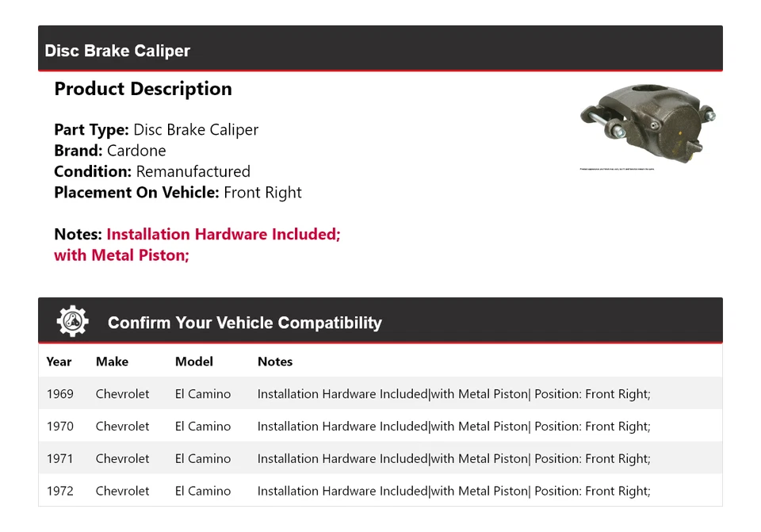Click Placement On Vehicle: Front Right text
Viewport: 761px width, 532px height.
click(x=178, y=193)
